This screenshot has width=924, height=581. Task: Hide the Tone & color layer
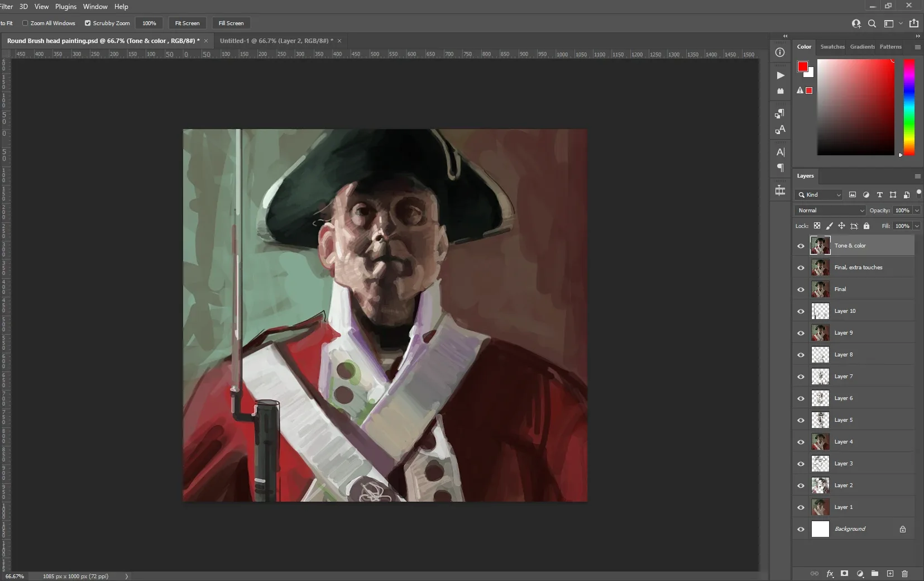click(x=801, y=246)
